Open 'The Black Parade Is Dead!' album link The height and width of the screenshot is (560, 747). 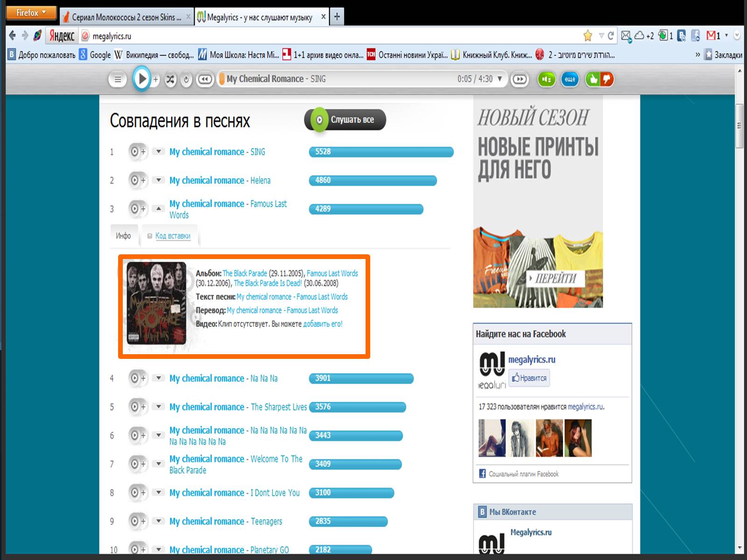pyautogui.click(x=268, y=283)
